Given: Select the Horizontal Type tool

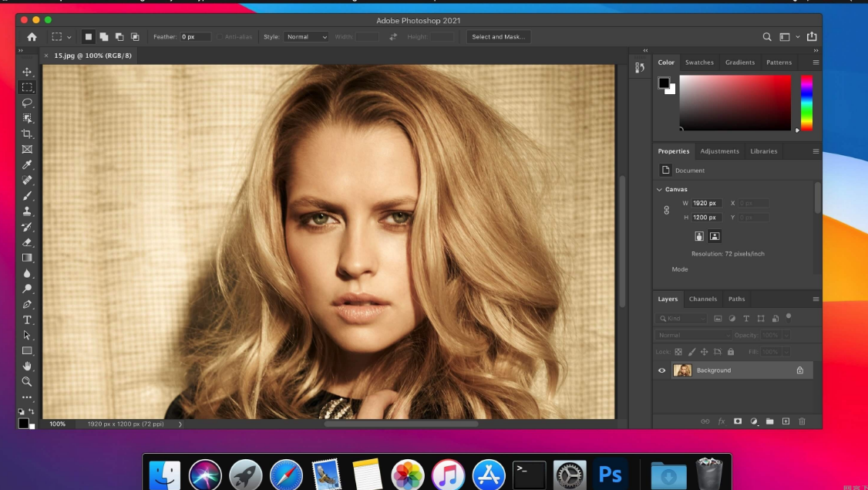Looking at the screenshot, I should (27, 319).
